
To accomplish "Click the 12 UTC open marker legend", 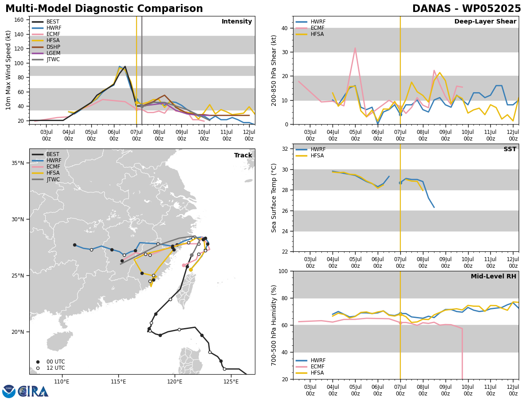I will 50,368.
